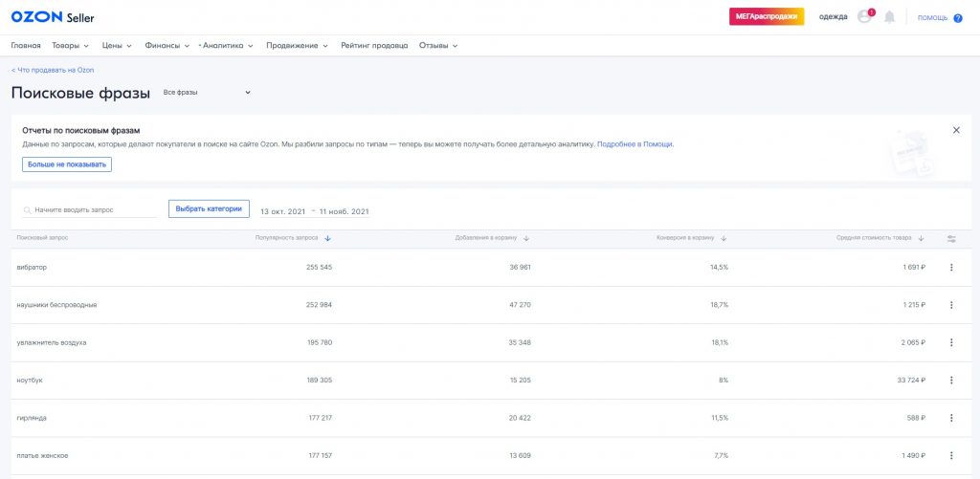Screen dimensions: 980x479
Task: Open three-dot menu for гирлянда row
Action: (x=951, y=418)
